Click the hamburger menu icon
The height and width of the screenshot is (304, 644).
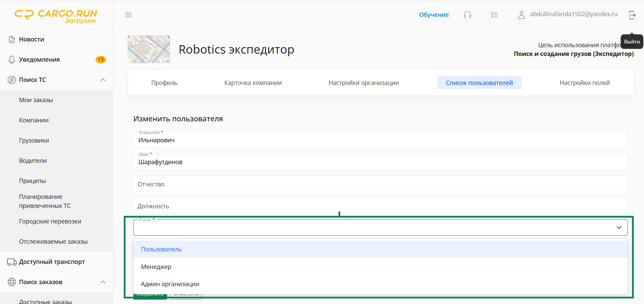tap(128, 15)
